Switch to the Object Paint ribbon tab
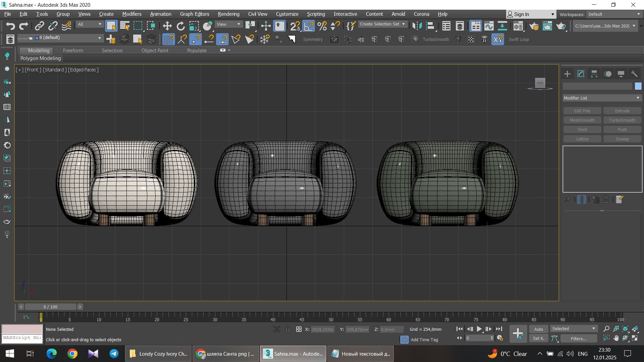Image resolution: width=644 pixels, height=362 pixels. [x=155, y=50]
